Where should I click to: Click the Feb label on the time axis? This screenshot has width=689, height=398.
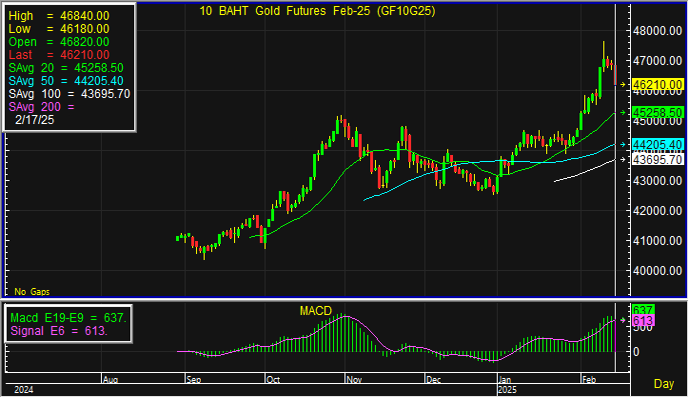coord(589,380)
